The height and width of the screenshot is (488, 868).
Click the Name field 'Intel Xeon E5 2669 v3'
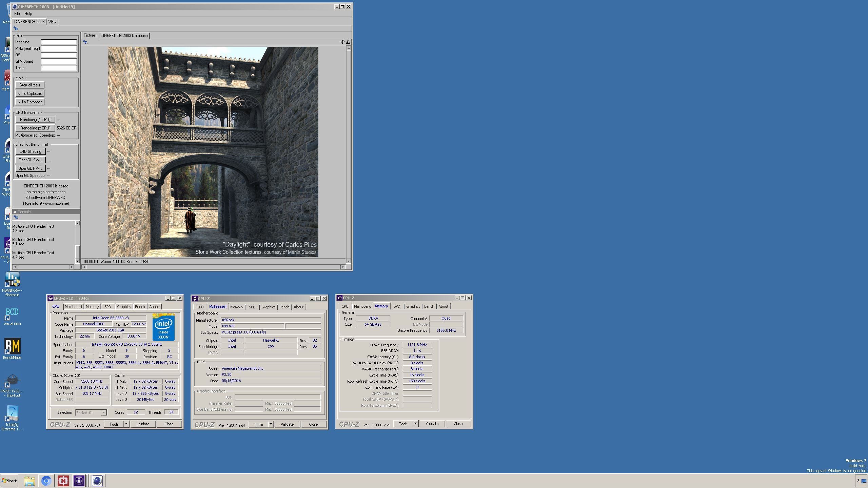click(111, 318)
